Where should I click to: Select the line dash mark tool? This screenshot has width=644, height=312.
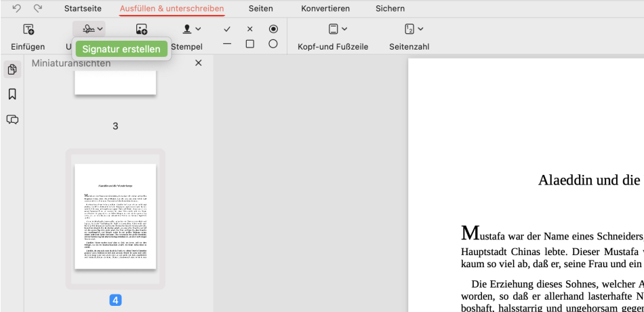(x=227, y=44)
